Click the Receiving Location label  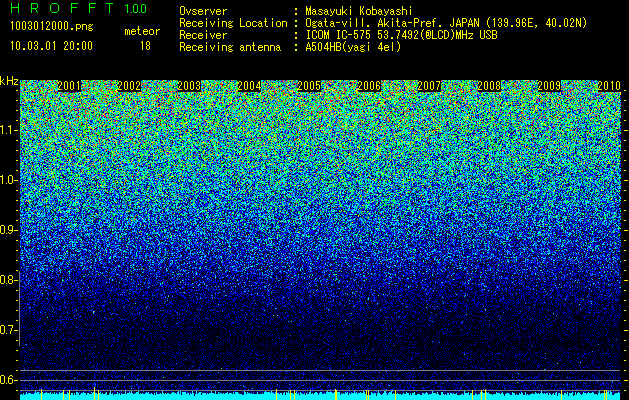(233, 23)
